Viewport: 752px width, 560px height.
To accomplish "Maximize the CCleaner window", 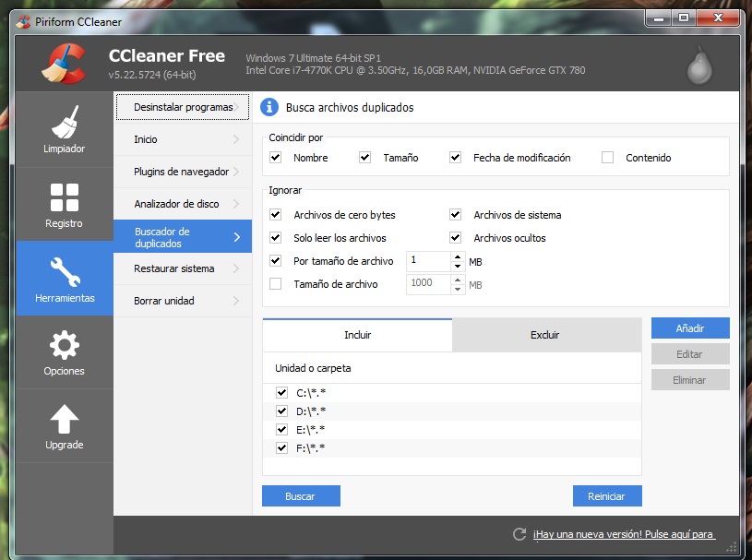I will (684, 18).
